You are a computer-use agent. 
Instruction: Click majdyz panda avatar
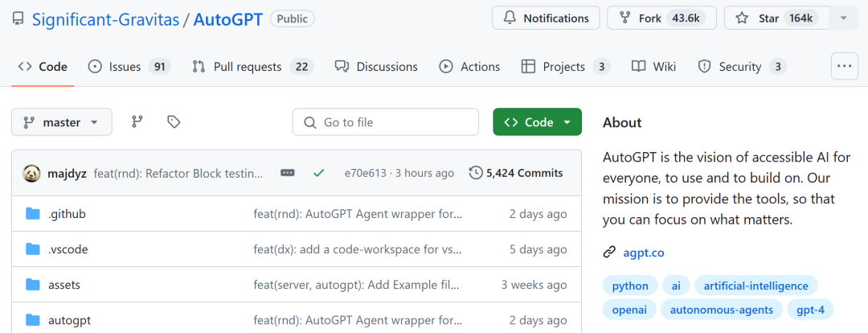point(31,173)
